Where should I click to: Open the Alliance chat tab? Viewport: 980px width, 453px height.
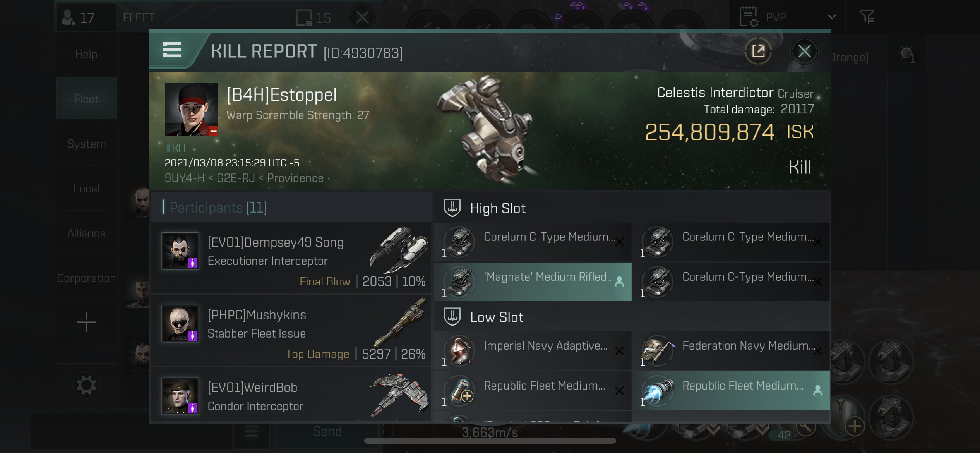point(86,233)
